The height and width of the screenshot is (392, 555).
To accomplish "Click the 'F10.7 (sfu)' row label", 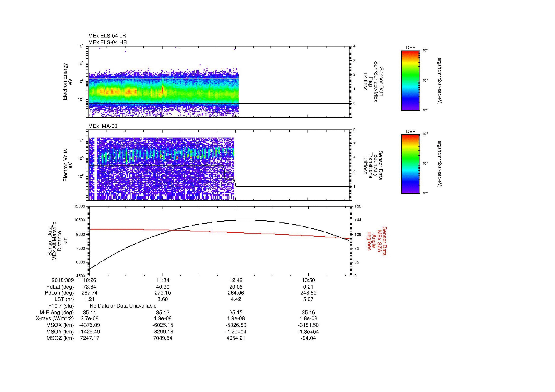I will click(61, 306).
